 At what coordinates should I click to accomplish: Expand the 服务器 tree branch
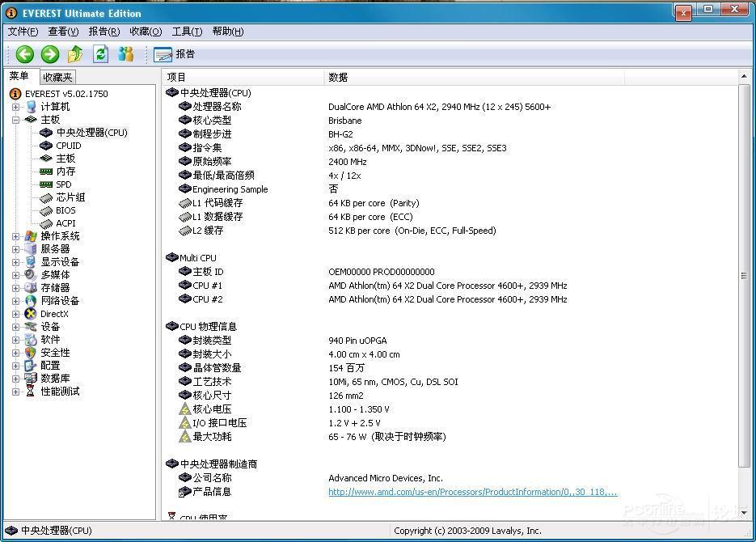tap(15, 250)
